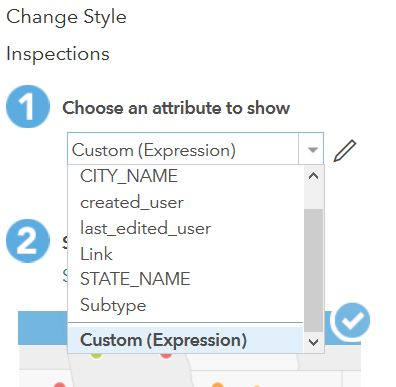Image resolution: width=396 pixels, height=387 pixels.
Task: Click the list scrollbar up arrow
Action: pos(313,176)
